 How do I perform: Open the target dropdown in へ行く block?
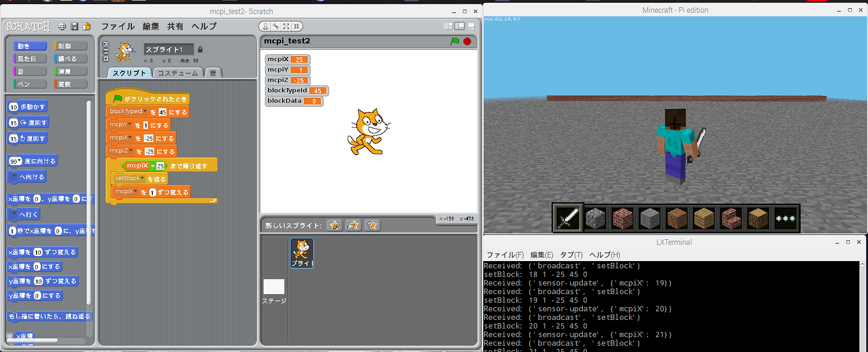[14, 214]
